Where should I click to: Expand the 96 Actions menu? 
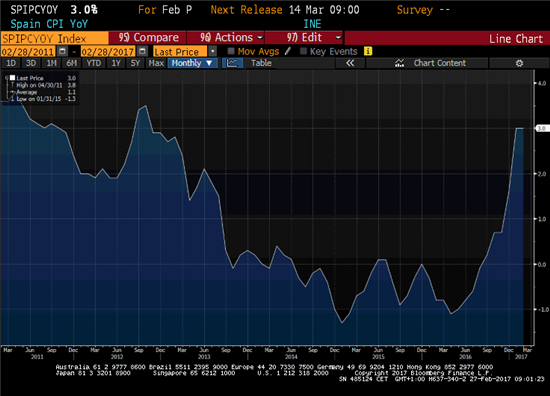tap(226, 38)
